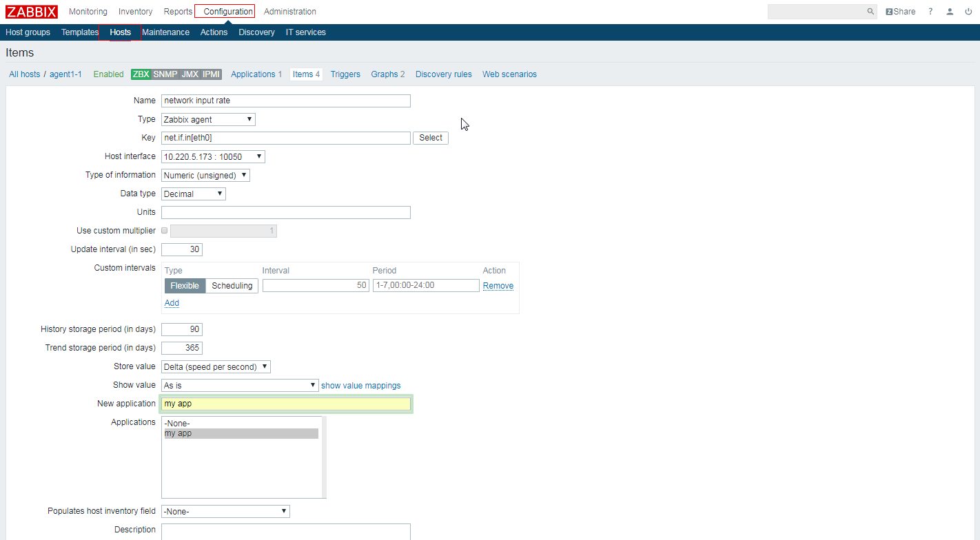This screenshot has width=980, height=540.
Task: Open the Administration menu
Action: point(290,12)
